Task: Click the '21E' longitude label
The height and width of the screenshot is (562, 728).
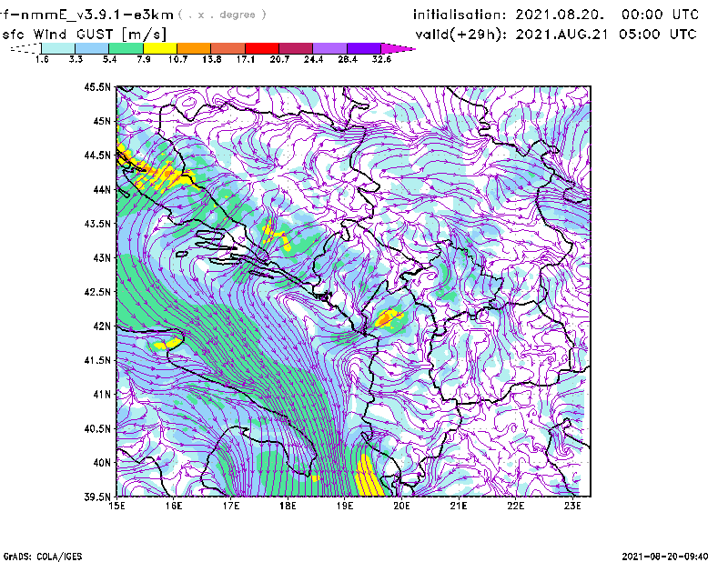Action: pos(459,506)
